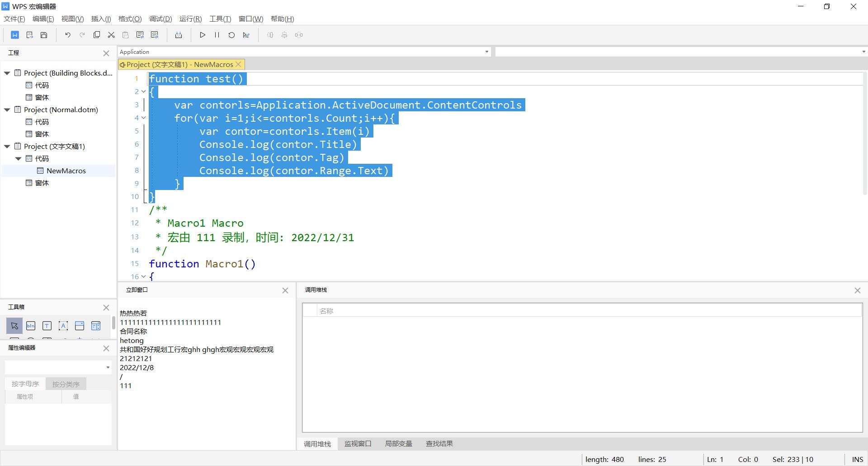
Task: Switch to the 监视窗口 tab
Action: click(358, 444)
